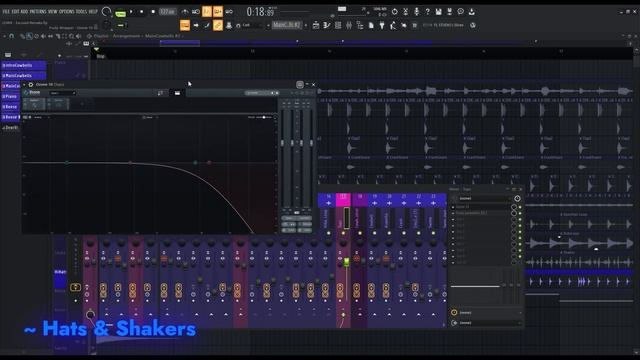Click the tempo field showing 127
Viewport: 640px width, 360px height.
167,12
